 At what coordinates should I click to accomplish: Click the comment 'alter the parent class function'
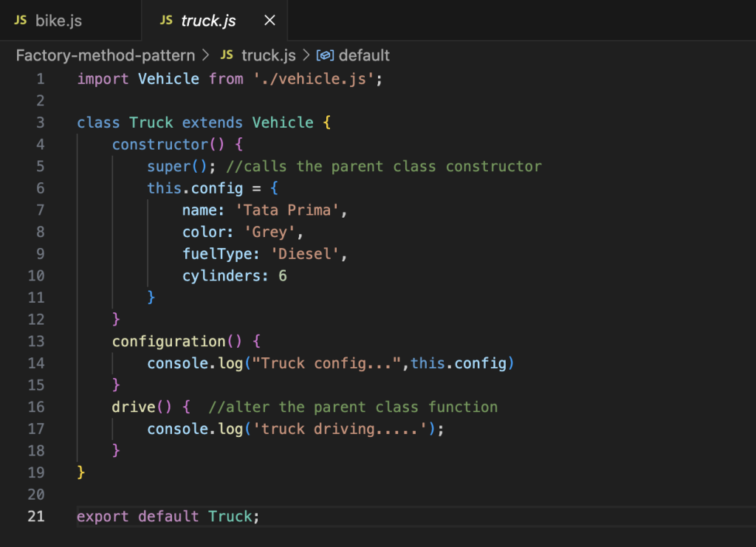pyautogui.click(x=353, y=407)
